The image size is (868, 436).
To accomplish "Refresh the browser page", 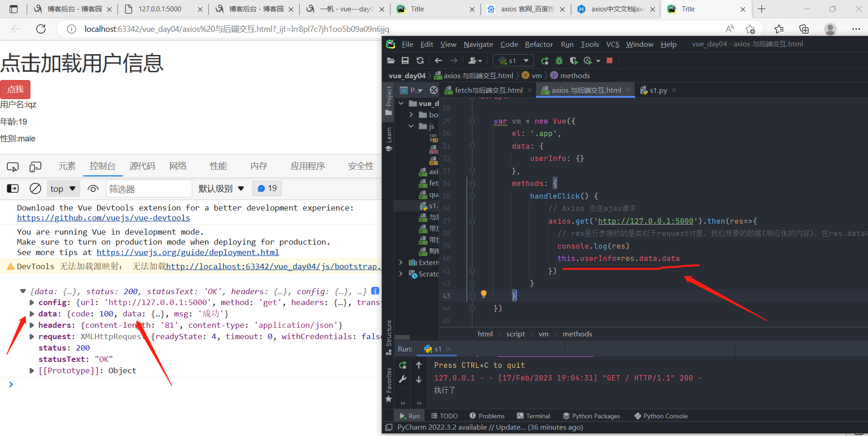I will tap(41, 29).
